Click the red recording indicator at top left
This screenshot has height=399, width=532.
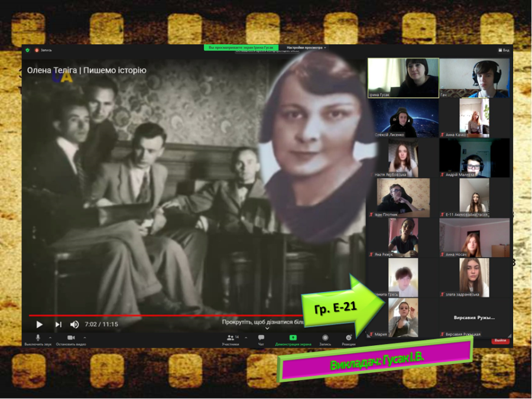point(37,50)
